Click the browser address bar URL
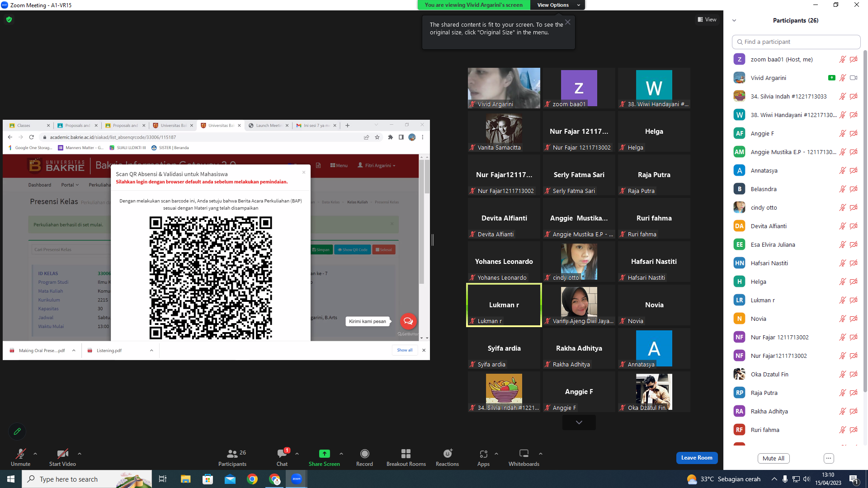The height and width of the screenshot is (488, 868). pyautogui.click(x=113, y=137)
